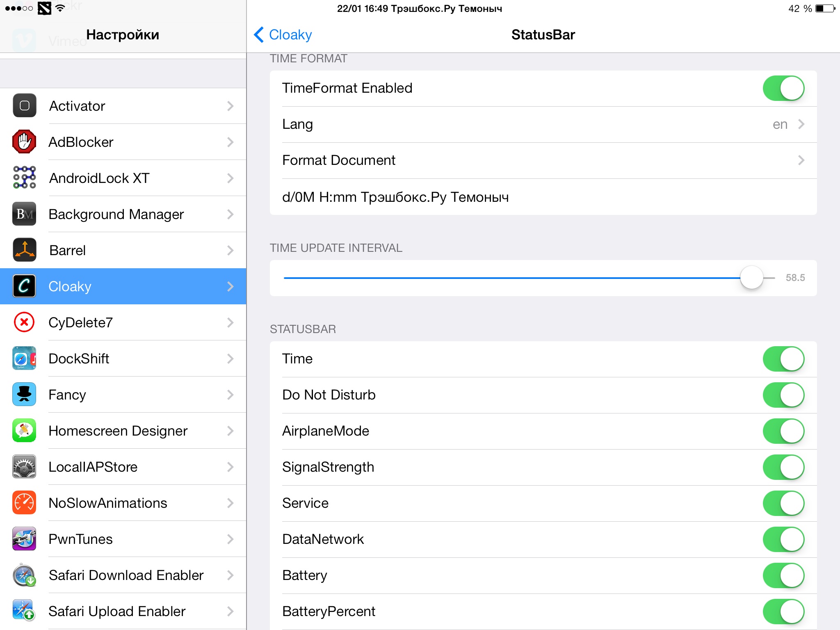Tap the CyDelete7 red X icon

click(24, 322)
